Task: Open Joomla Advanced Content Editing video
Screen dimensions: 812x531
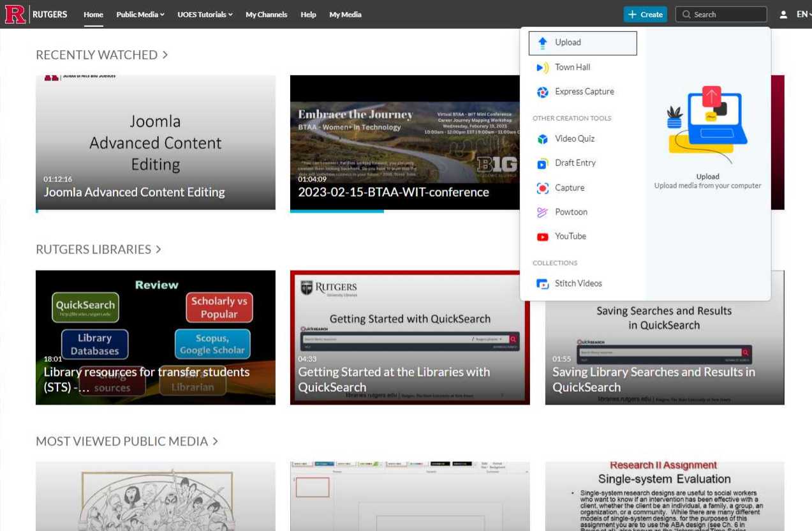Action: (156, 142)
